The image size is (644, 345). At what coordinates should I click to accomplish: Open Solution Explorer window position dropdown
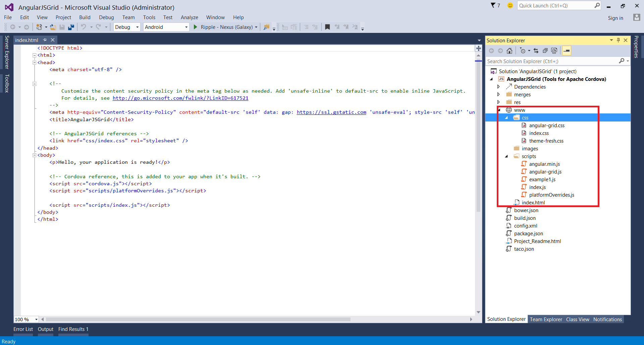click(611, 40)
